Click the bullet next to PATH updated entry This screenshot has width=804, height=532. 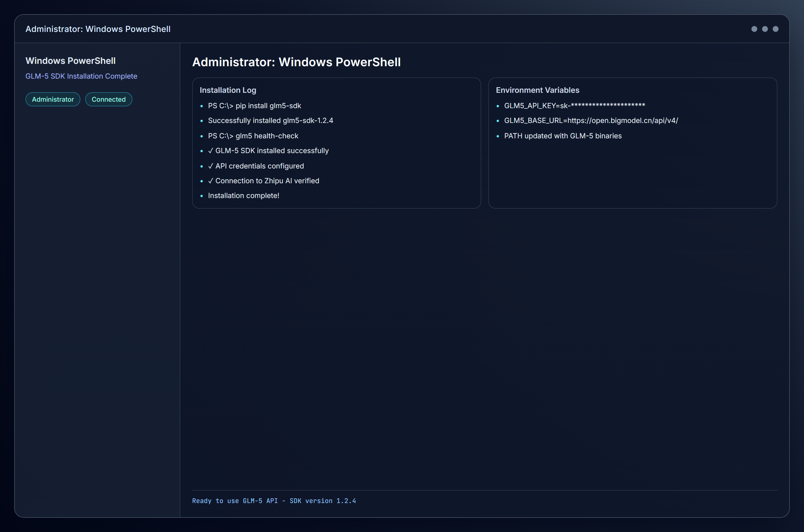498,136
